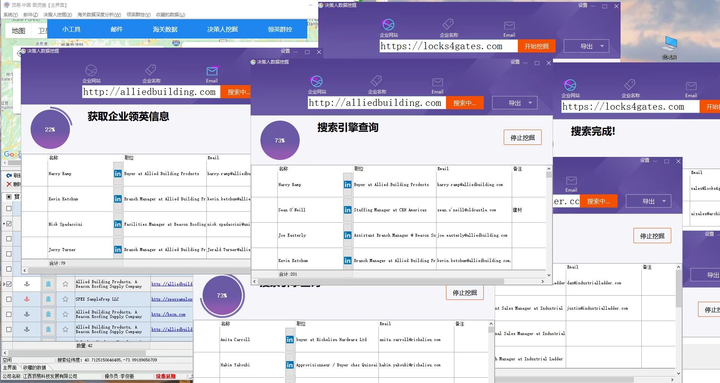The height and width of the screenshot is (383, 720).
Task: Open the http://becn.com link
Action: pyautogui.click(x=169, y=314)
